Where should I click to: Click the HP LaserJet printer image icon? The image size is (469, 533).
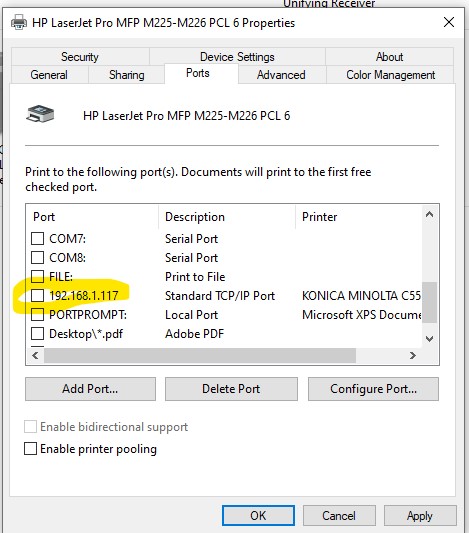[x=40, y=114]
